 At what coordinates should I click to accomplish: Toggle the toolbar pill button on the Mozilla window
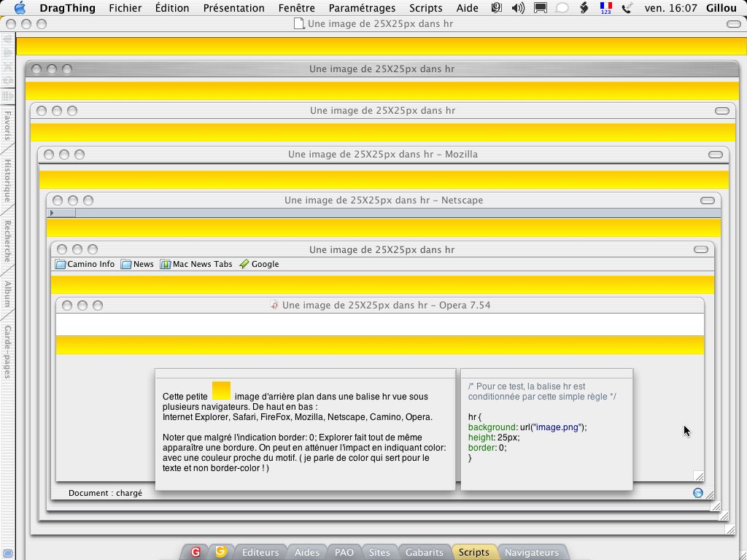tap(715, 155)
